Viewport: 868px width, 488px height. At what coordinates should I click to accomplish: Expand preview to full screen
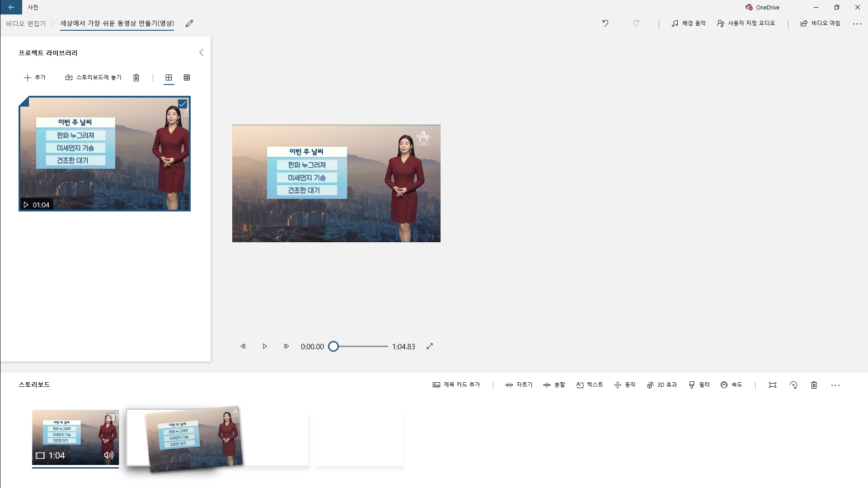pyautogui.click(x=430, y=347)
